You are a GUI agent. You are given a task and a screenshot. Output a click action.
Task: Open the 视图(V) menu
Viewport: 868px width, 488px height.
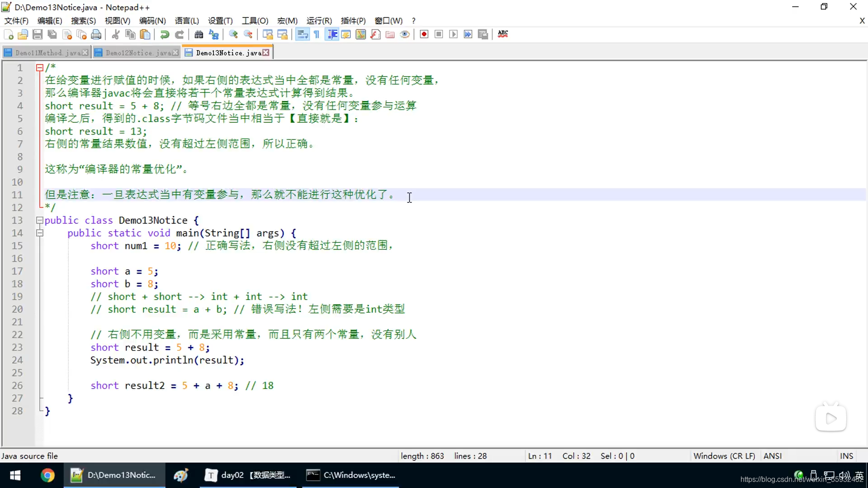pyautogui.click(x=118, y=21)
